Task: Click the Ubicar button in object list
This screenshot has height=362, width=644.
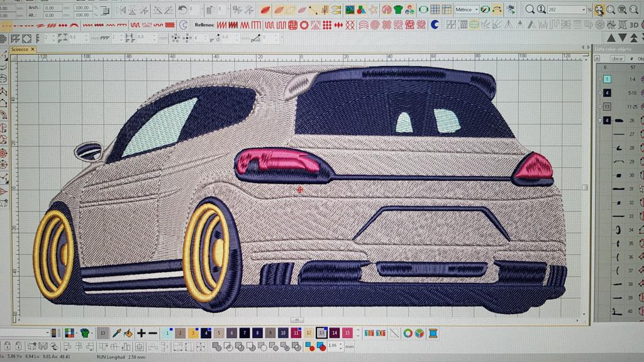Action: (x=617, y=58)
